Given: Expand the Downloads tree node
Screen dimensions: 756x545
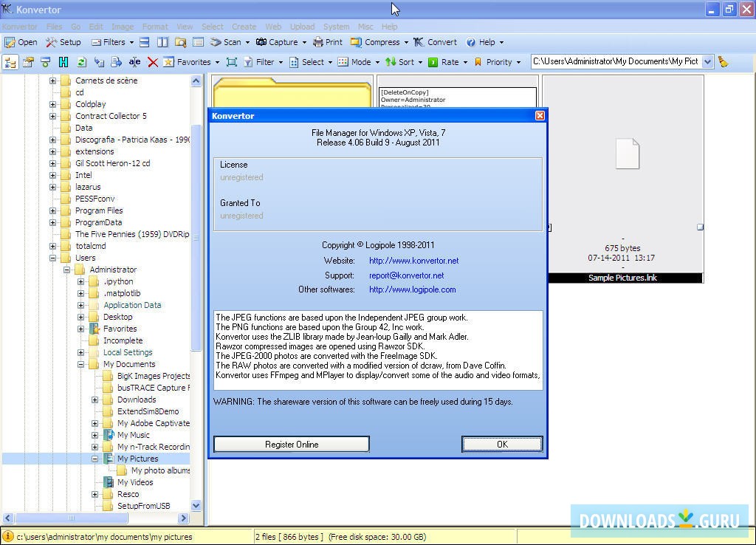Looking at the screenshot, I should pos(95,400).
